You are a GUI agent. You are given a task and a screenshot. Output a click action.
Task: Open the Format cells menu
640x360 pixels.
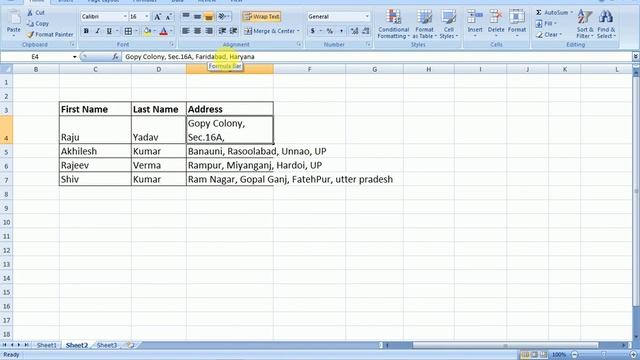(517, 24)
